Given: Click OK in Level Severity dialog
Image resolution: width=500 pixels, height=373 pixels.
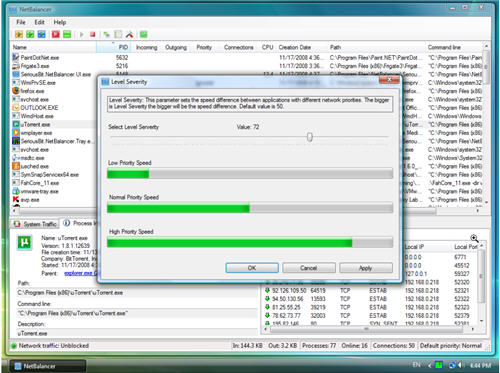Looking at the screenshot, I should pos(252,268).
